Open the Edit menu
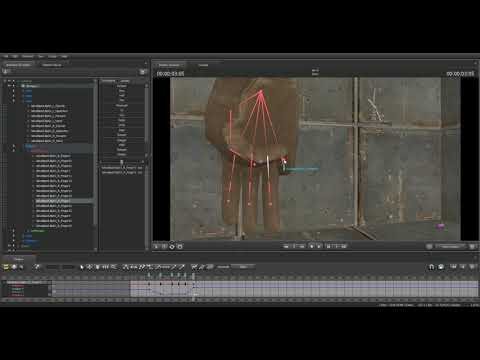This screenshot has width=480, height=360. (x=15, y=57)
